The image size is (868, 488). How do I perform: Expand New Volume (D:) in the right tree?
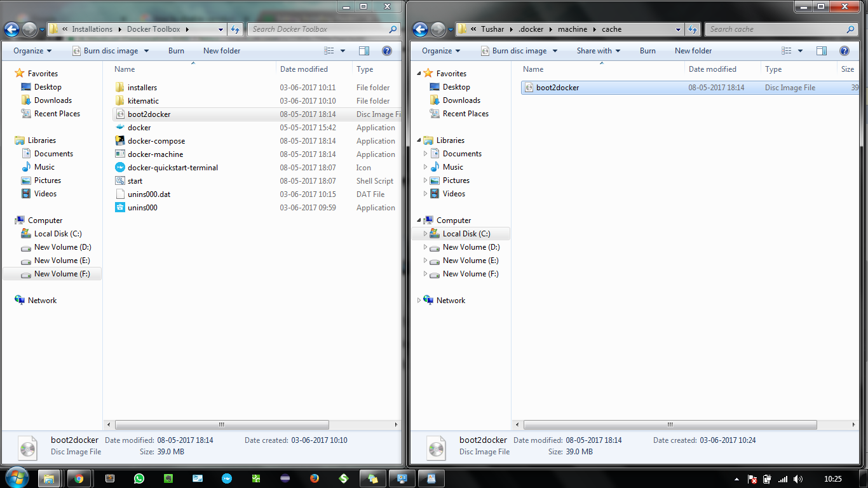click(x=424, y=247)
